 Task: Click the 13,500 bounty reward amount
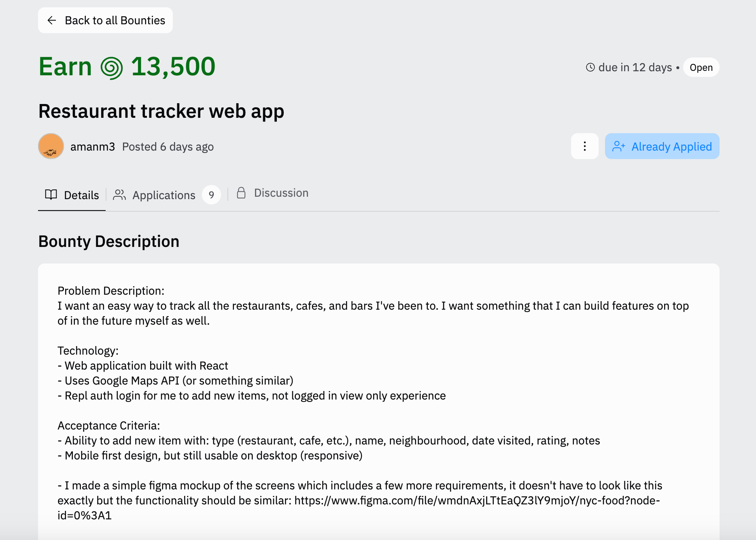tap(173, 66)
